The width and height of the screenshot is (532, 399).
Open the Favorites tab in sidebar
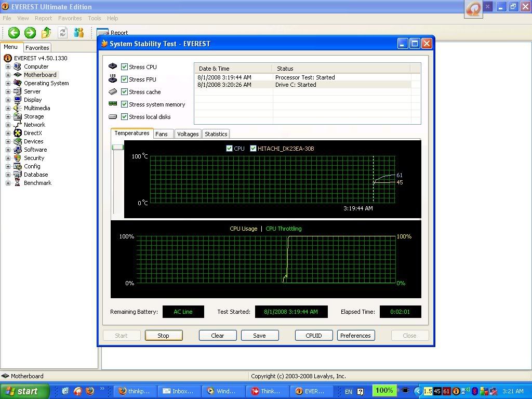point(37,48)
